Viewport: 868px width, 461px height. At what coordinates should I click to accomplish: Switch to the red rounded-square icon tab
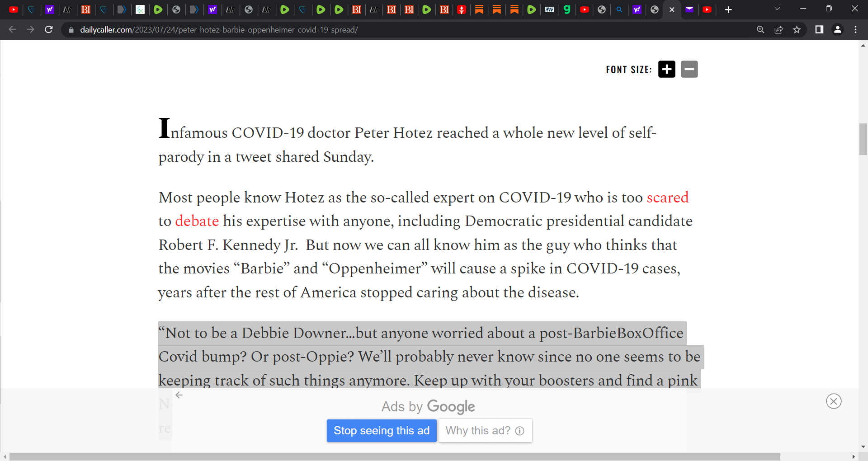coord(462,9)
